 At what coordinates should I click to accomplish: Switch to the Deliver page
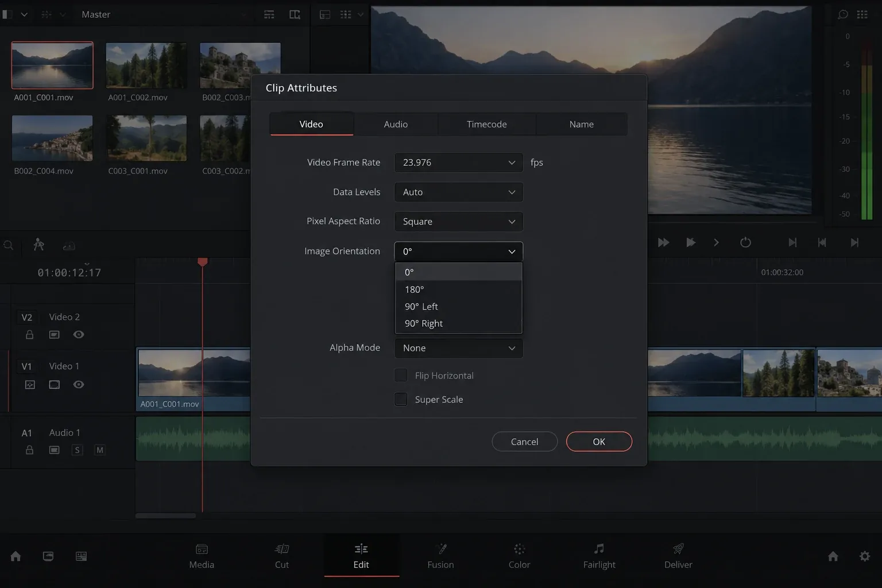678,556
